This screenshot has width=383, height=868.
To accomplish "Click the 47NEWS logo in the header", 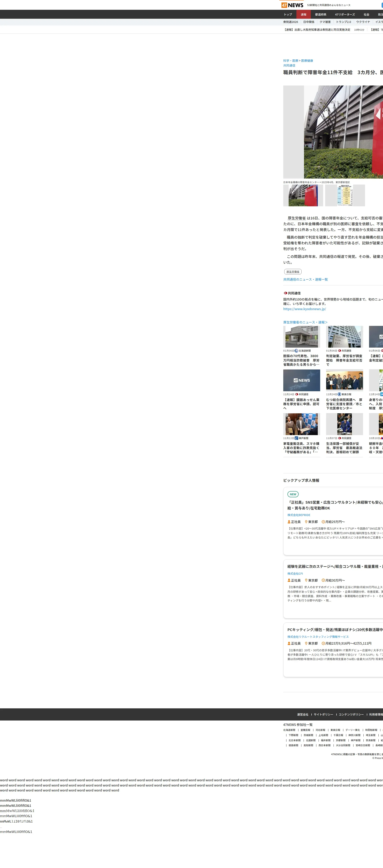I will (292, 5).
